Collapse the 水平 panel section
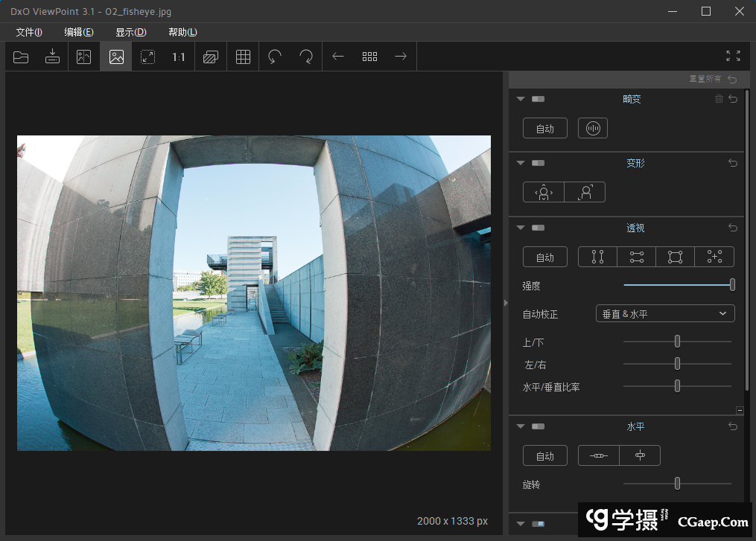The width and height of the screenshot is (756, 541). click(521, 426)
